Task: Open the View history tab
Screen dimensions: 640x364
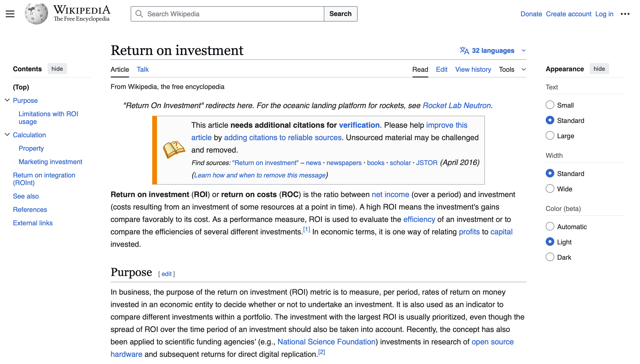Action: tap(473, 69)
